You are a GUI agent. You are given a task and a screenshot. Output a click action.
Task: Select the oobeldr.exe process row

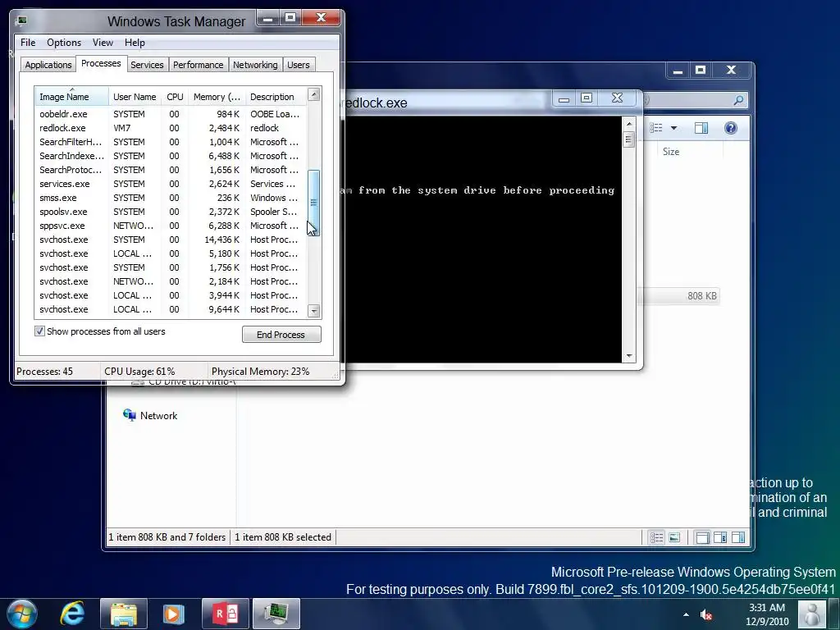171,114
